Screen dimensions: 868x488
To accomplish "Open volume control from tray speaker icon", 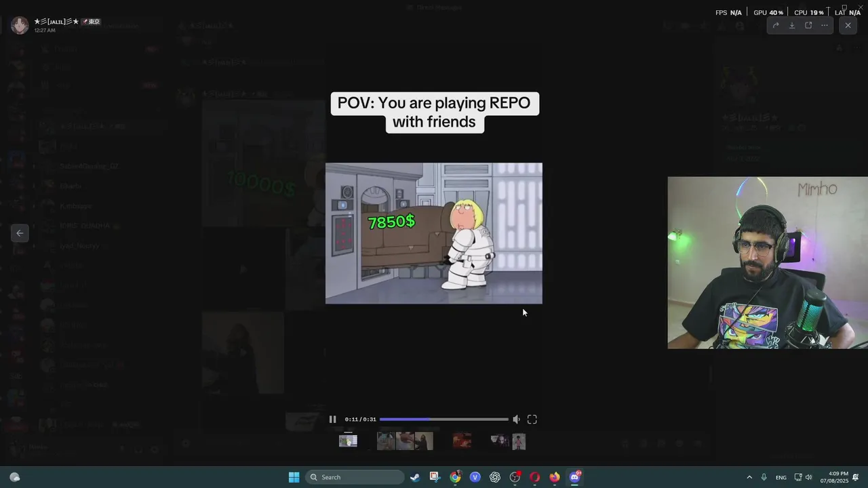I will click(808, 477).
